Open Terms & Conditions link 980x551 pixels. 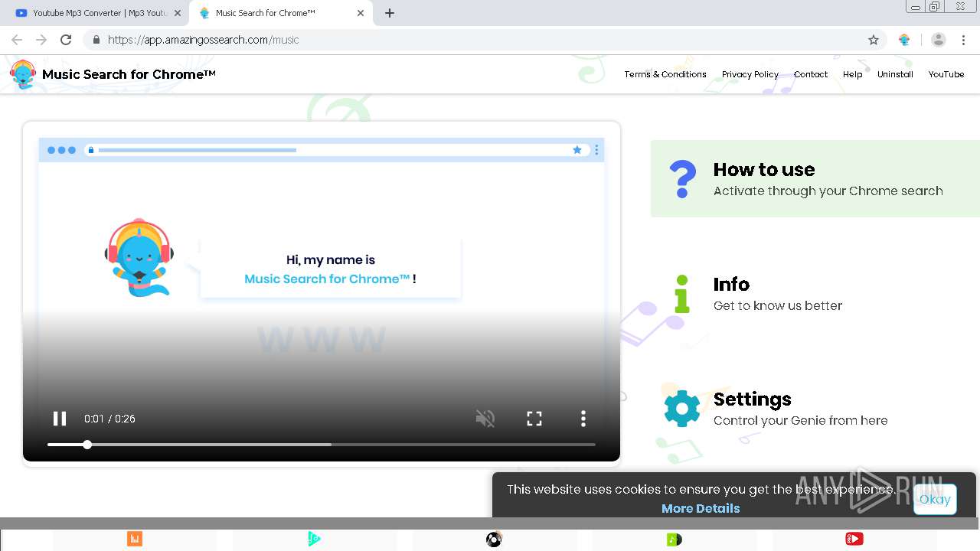coord(665,74)
